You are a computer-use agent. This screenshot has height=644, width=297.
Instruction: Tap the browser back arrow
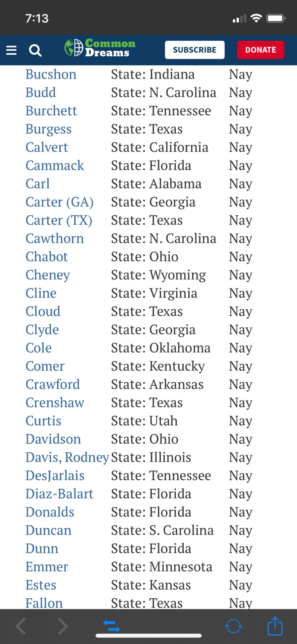click(21, 626)
